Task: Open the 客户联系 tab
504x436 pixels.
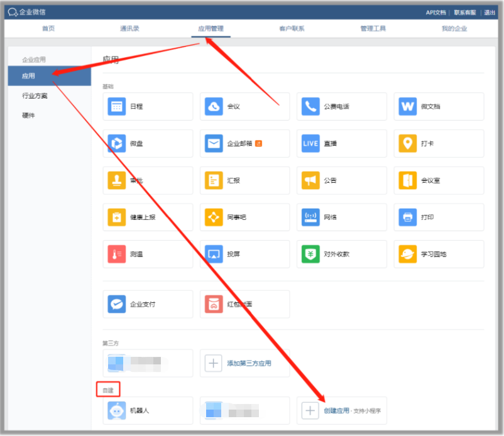Action: pos(292,29)
